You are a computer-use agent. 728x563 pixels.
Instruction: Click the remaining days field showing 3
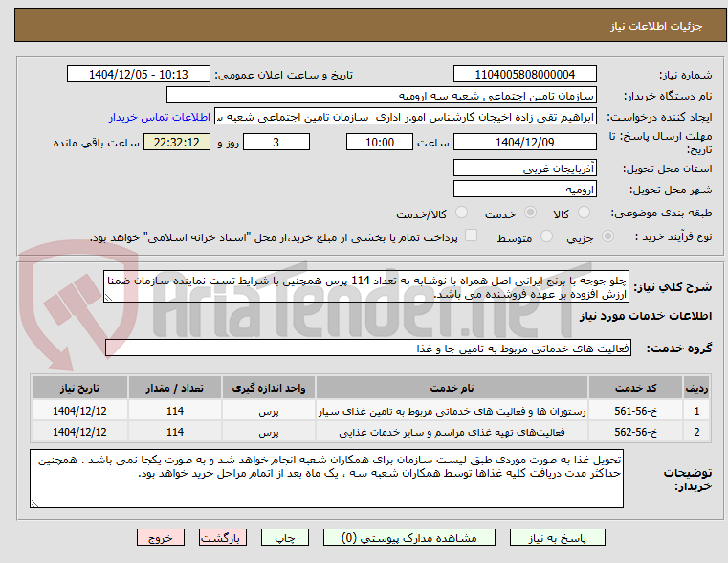pos(276,142)
